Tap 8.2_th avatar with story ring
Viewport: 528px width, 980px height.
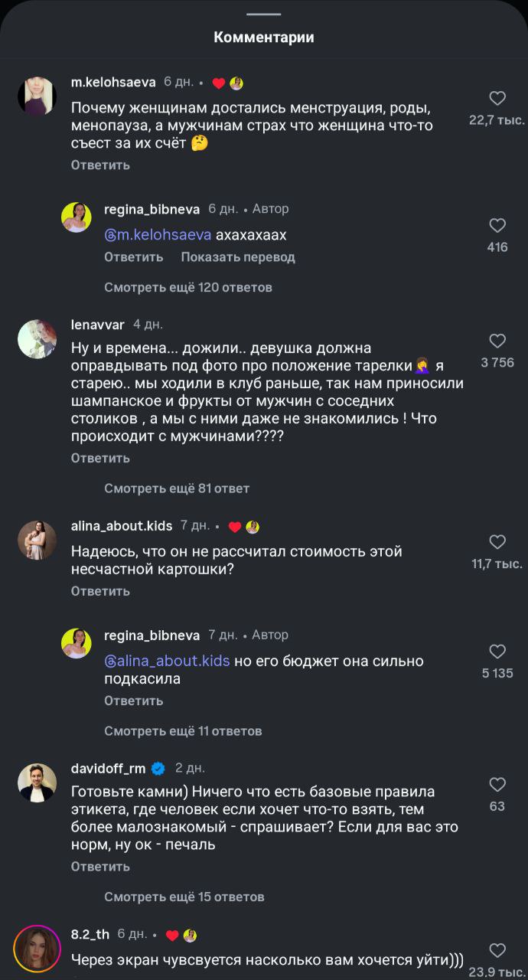(37, 949)
